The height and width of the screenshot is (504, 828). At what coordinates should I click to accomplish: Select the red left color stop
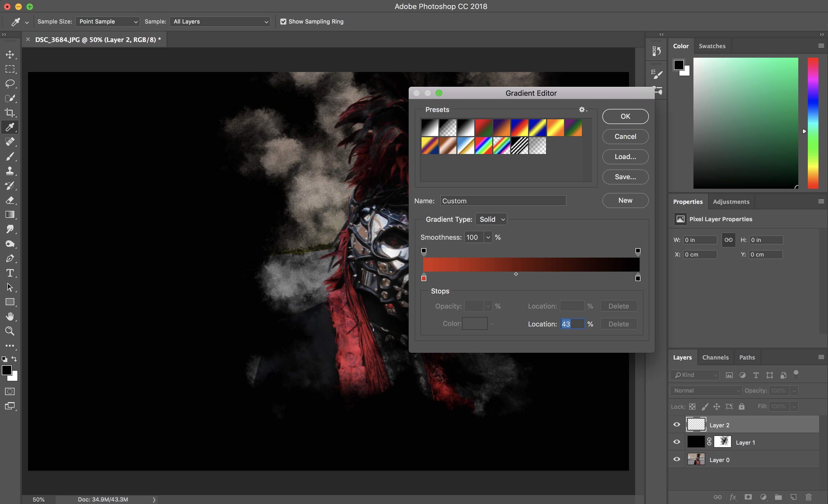pyautogui.click(x=424, y=278)
